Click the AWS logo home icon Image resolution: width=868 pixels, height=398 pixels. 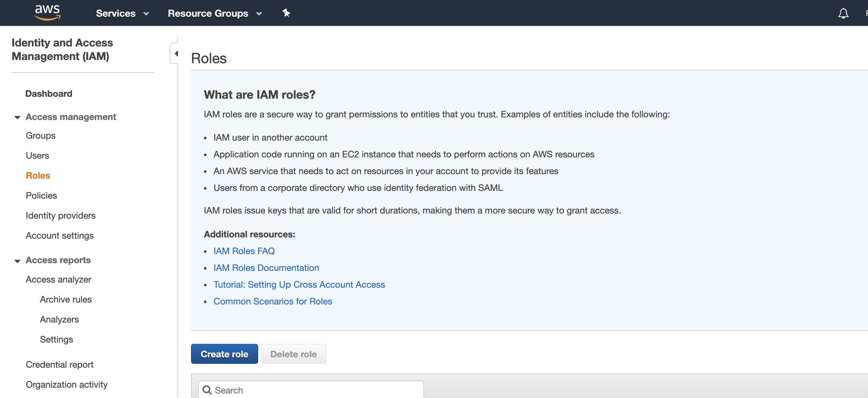click(x=47, y=13)
